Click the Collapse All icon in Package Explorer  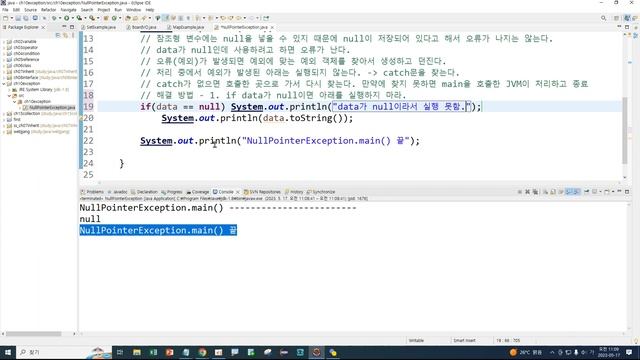[x=58, y=35]
